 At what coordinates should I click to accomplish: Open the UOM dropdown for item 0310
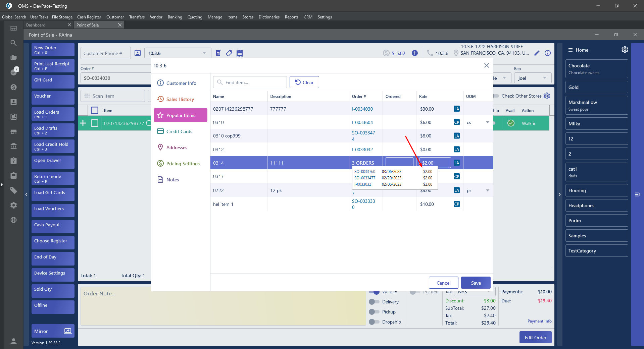487,122
